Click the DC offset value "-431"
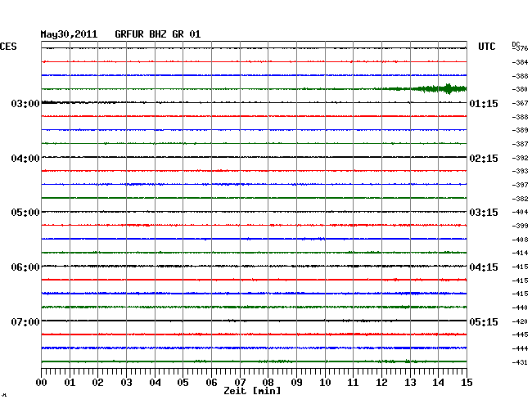Image resolution: width=532 pixels, height=404 pixels. [520, 362]
